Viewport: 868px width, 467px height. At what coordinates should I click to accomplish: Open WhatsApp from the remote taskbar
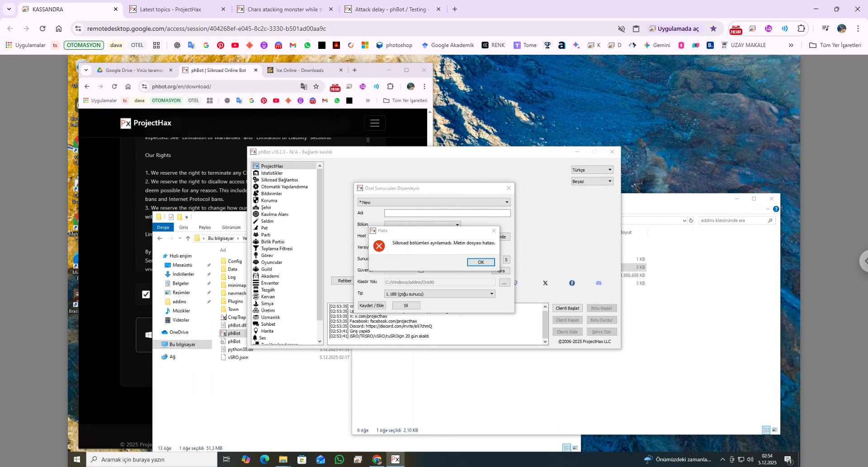pos(339,459)
